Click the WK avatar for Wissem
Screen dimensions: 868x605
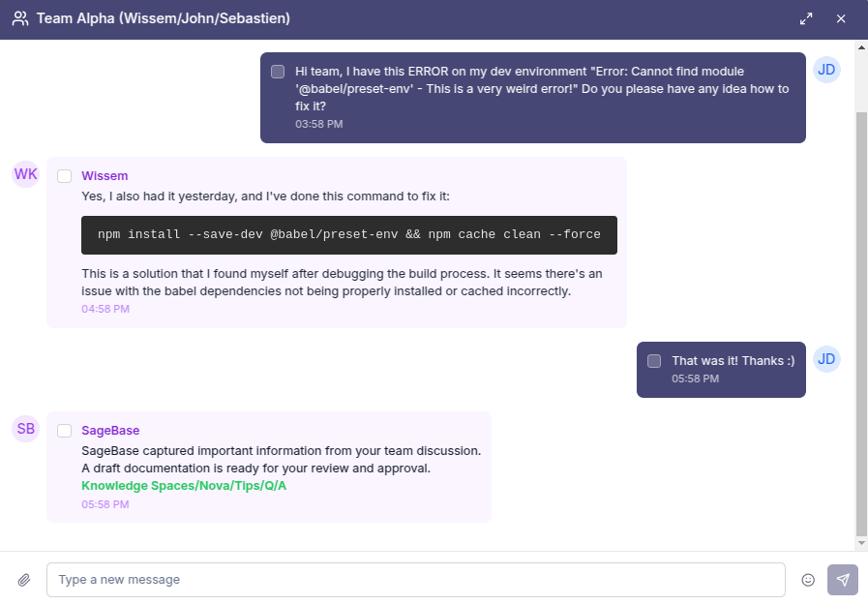(x=25, y=174)
